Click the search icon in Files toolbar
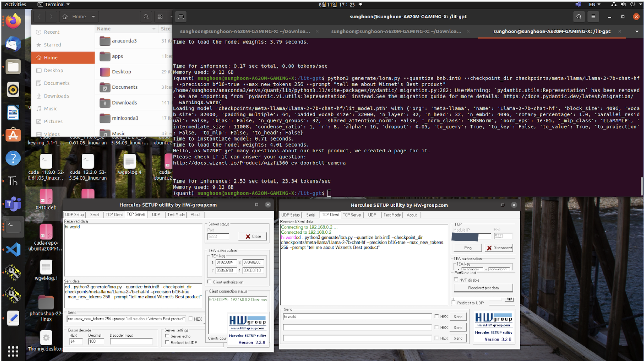 (146, 17)
